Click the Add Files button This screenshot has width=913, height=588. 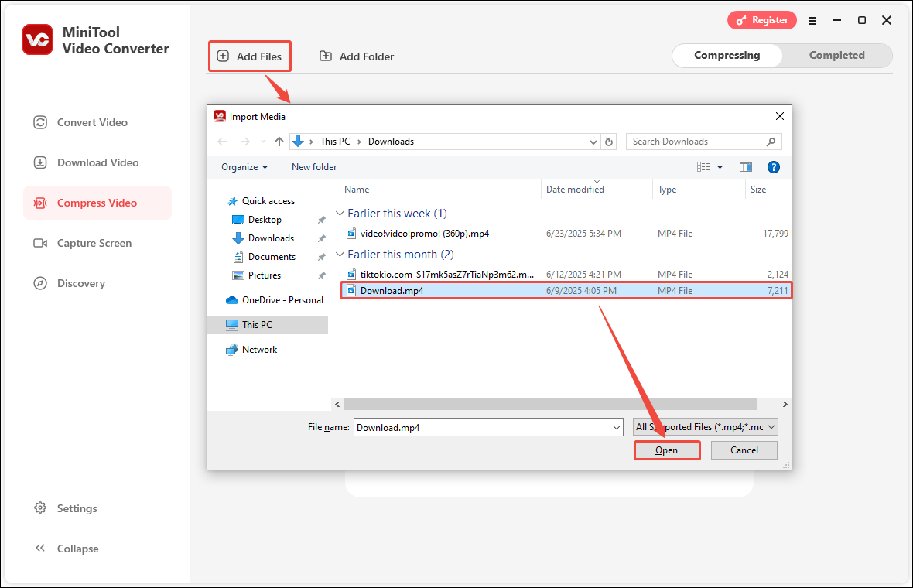(x=250, y=56)
